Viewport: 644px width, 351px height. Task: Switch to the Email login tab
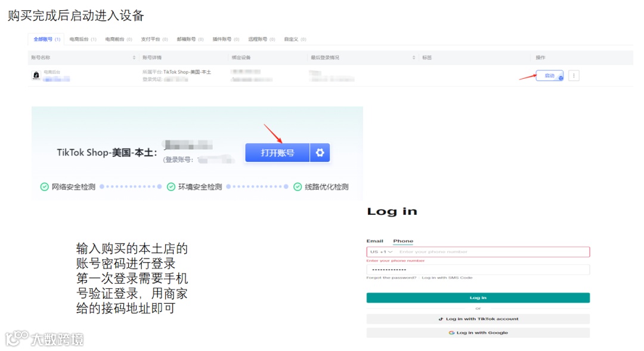[374, 241]
